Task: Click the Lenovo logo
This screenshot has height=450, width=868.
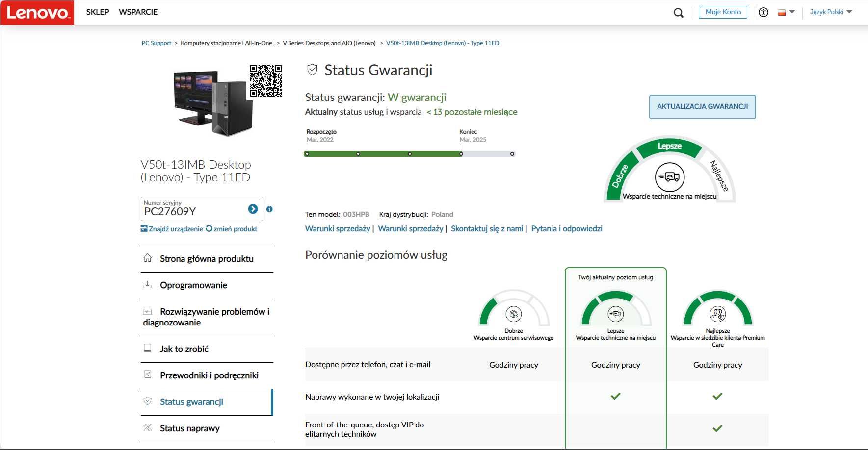Action: click(x=37, y=12)
